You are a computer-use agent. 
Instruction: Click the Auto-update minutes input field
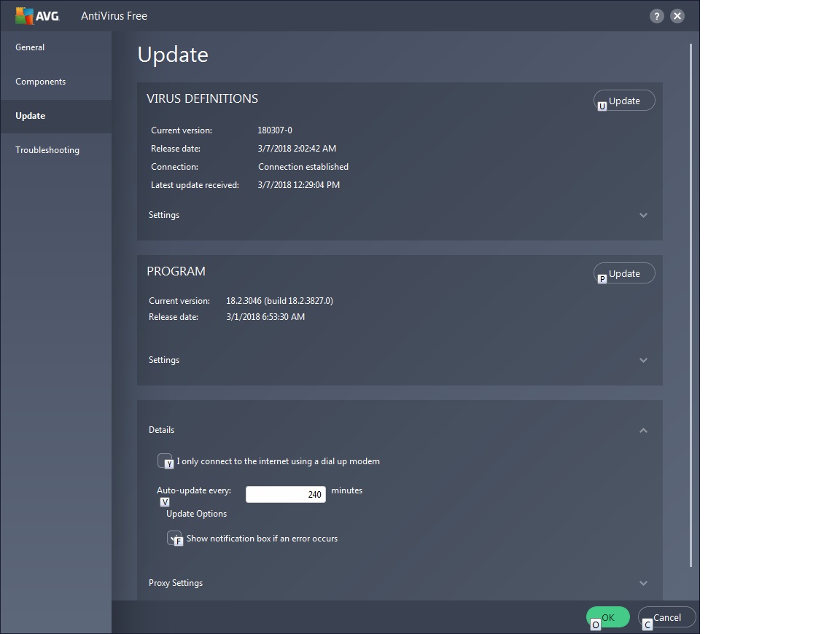285,494
